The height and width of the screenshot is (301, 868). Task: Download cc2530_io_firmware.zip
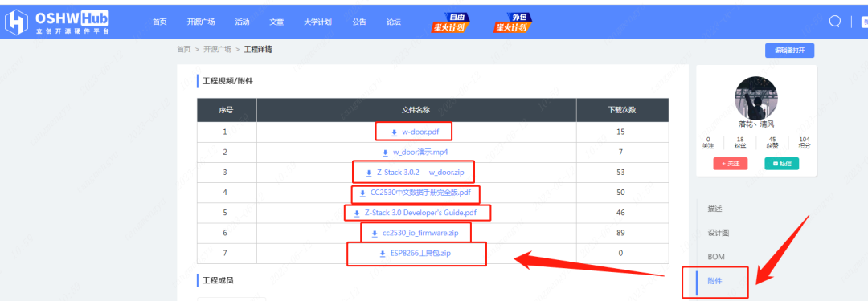point(420,234)
